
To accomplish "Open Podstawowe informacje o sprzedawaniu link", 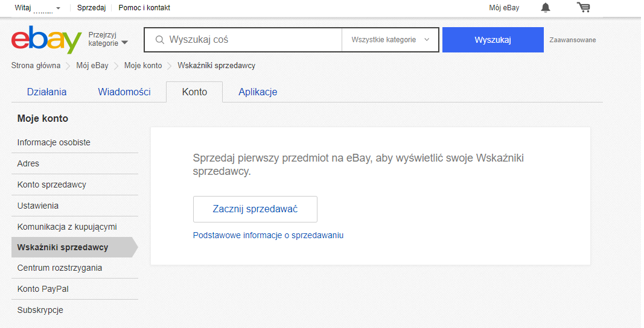I will [x=268, y=235].
